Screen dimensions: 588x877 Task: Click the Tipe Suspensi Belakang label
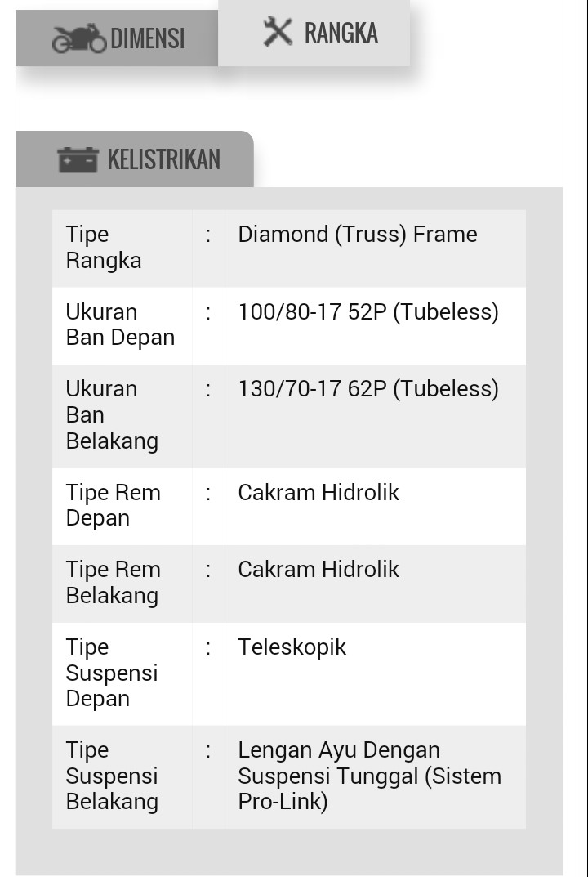(111, 776)
